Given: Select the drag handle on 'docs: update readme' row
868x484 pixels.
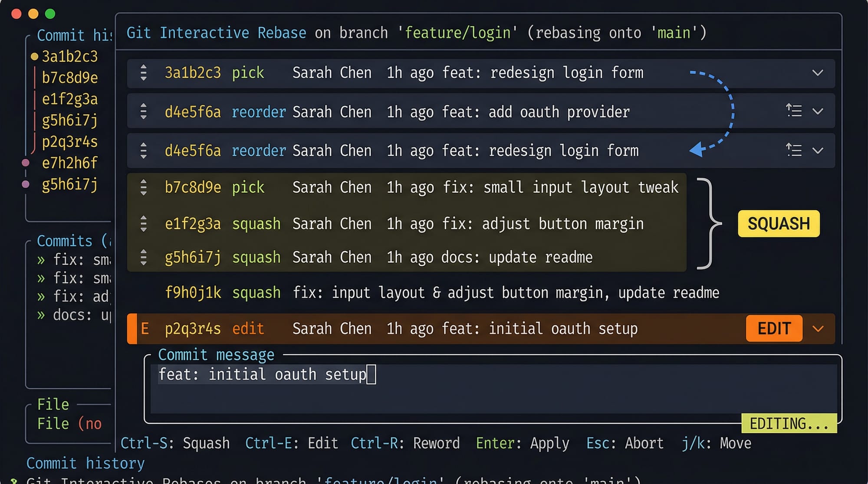Looking at the screenshot, I should 143,257.
